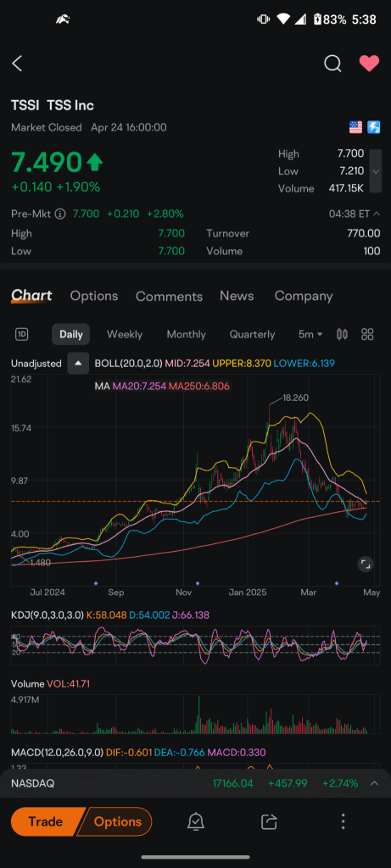
Task: Open the candlestick chart settings icon
Action: [x=343, y=334]
